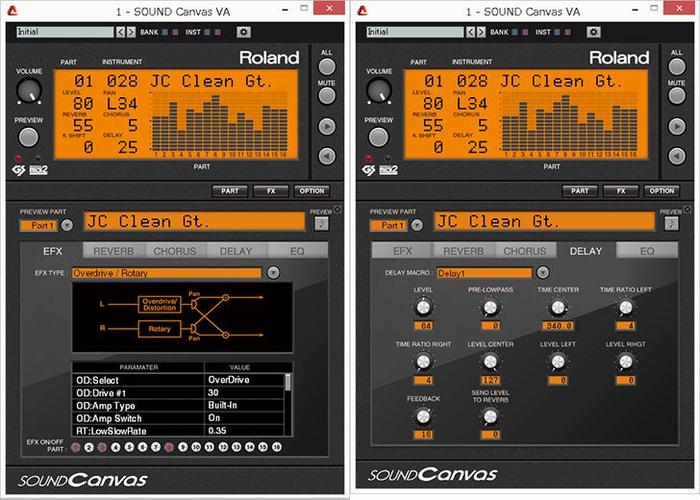Viewport: 700px width, 500px height.
Task: Toggle EFX for part 5
Action: 129,447
